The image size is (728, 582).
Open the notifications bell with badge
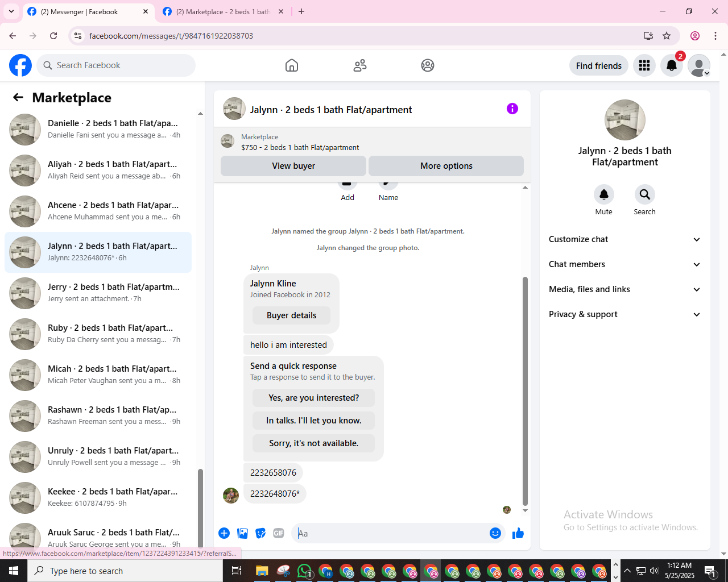point(672,65)
